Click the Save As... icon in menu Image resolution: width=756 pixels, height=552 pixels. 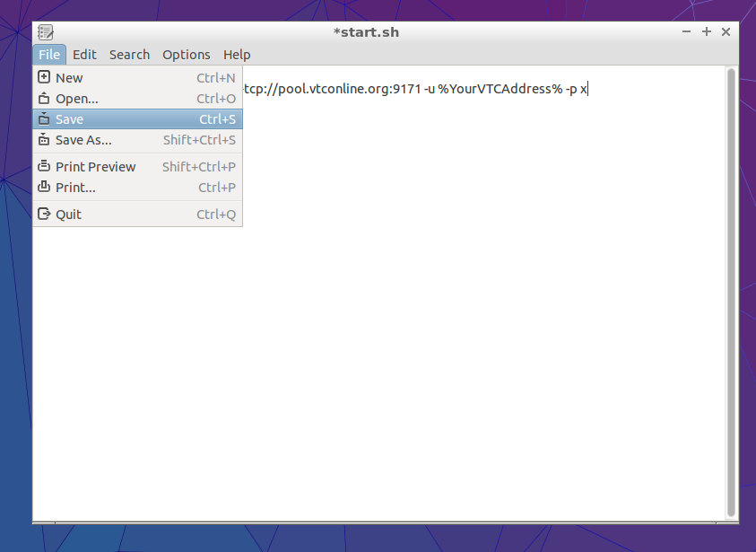(44, 140)
